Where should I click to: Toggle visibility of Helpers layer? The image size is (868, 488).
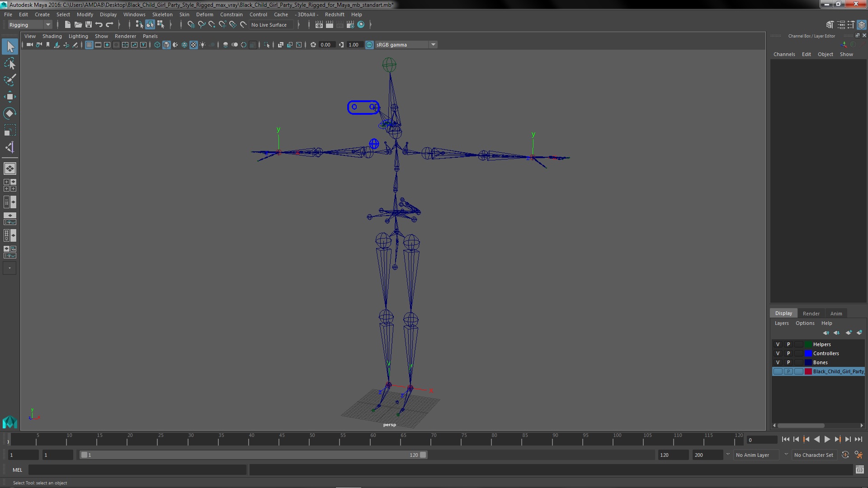(778, 344)
